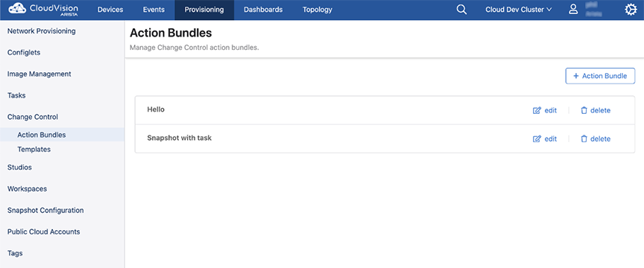Click the CloudVision Arista logo
Image resolution: width=644 pixels, height=268 pixels.
tap(43, 10)
